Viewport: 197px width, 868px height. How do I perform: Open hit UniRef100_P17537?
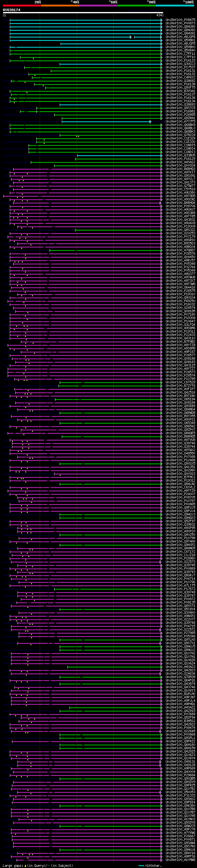(180, 67)
